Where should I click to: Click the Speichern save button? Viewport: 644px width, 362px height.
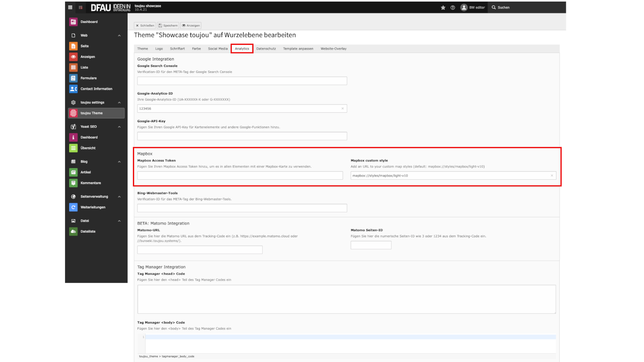tap(168, 25)
